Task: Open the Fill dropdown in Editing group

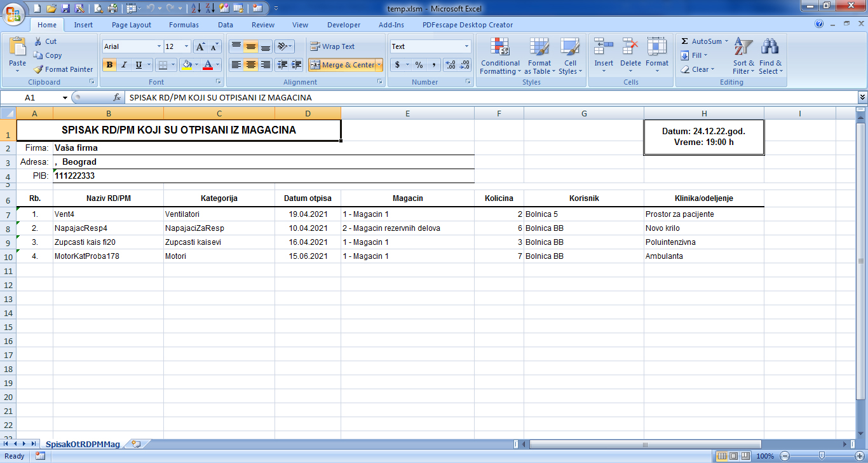Action: 693,55
